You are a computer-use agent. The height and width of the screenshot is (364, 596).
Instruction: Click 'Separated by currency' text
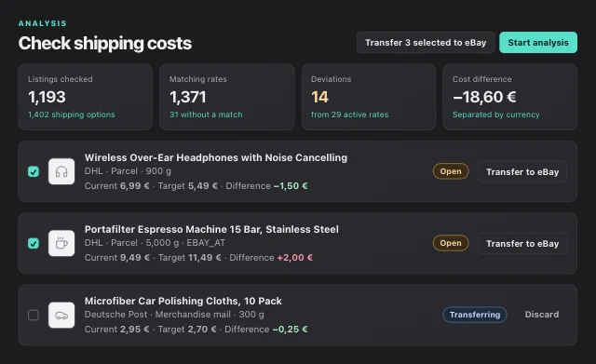click(x=496, y=115)
